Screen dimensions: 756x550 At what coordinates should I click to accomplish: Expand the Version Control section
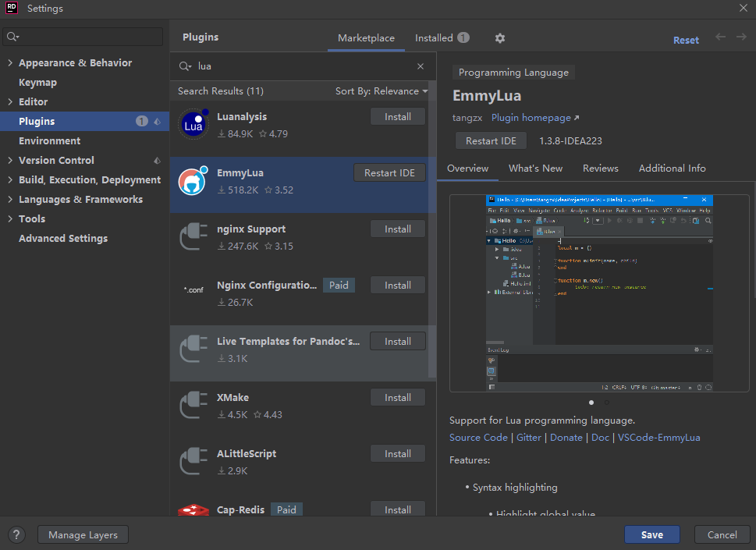(10, 160)
